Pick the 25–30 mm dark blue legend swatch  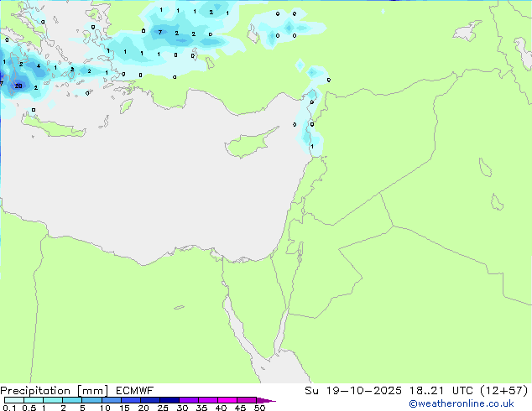click(x=170, y=400)
